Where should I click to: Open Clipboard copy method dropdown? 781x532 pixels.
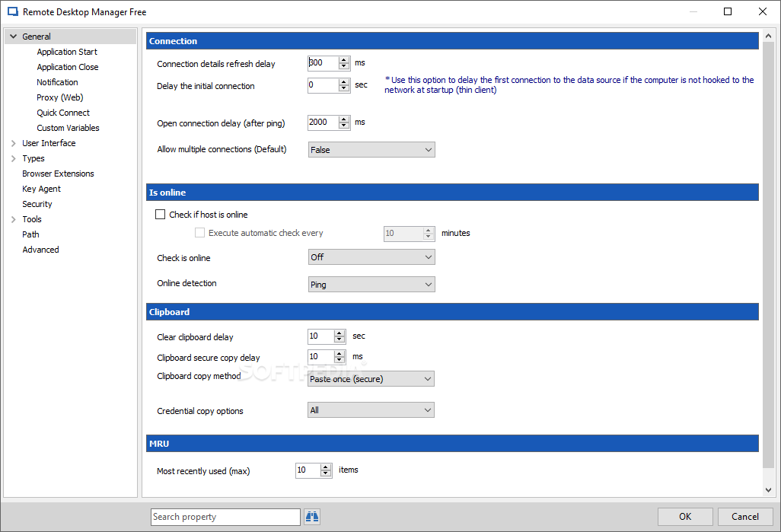point(371,378)
